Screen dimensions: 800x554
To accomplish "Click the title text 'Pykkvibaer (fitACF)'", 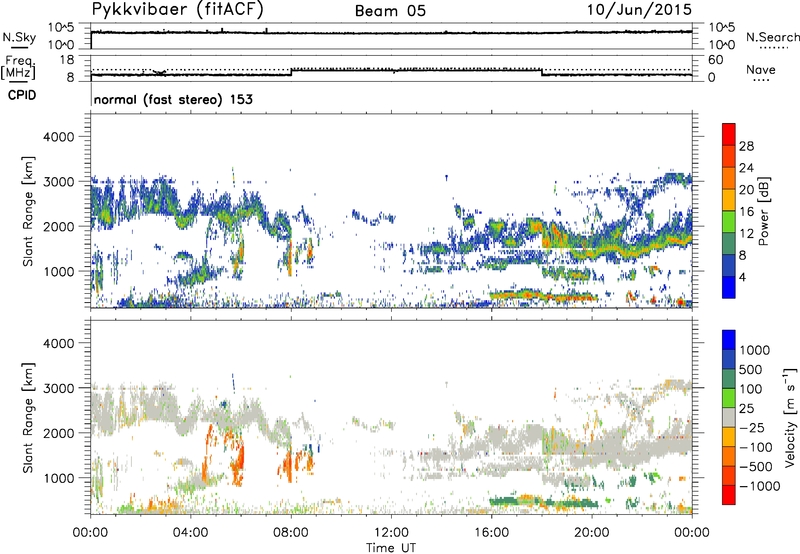I will tap(178, 10).
